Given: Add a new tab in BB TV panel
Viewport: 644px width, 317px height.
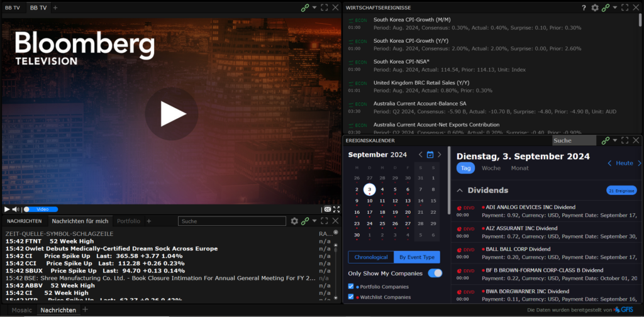Looking at the screenshot, I should tap(55, 8).
